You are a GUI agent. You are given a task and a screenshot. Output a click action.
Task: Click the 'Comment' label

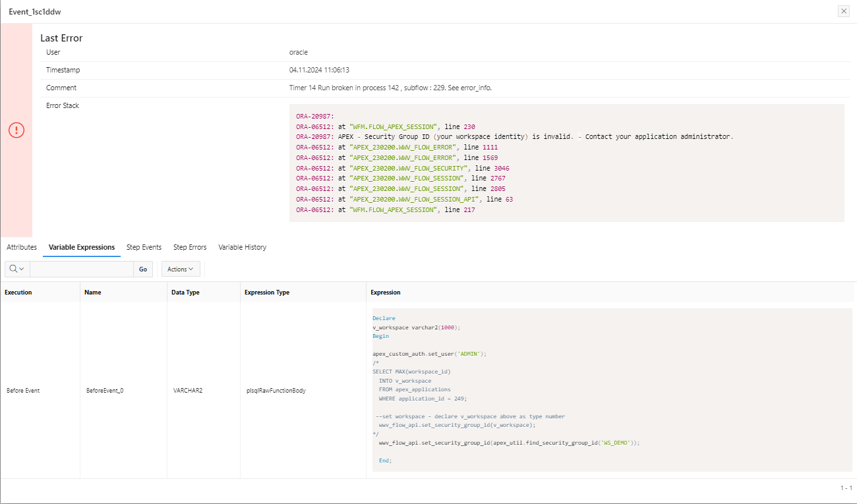click(61, 88)
